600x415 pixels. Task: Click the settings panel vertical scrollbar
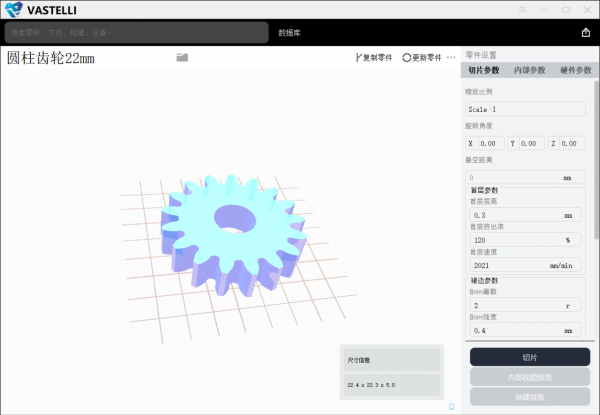pos(597,150)
